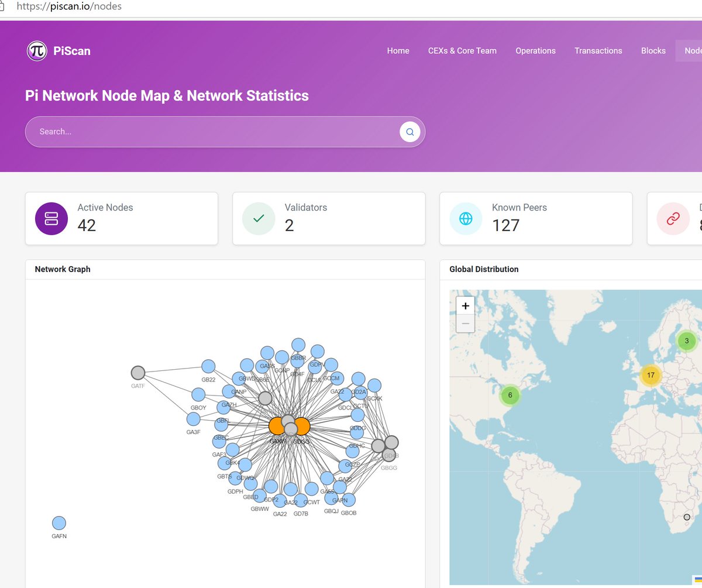Select the gray GATF node
The image size is (702, 588).
coord(137,373)
